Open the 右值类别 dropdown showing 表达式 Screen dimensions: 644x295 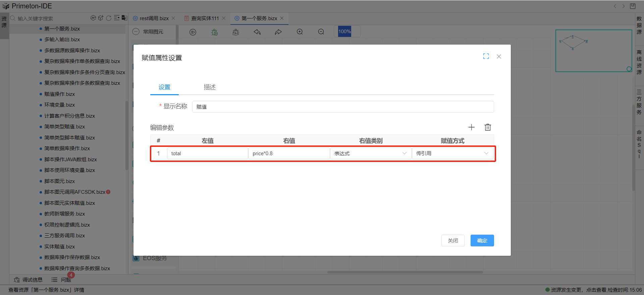point(370,154)
